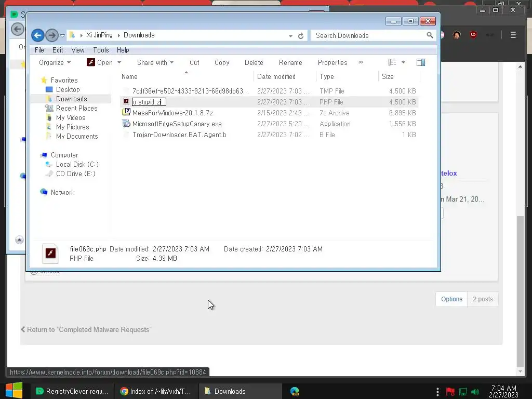Select My Documents in navigation pane
This screenshot has width=532, height=399.
pos(77,136)
